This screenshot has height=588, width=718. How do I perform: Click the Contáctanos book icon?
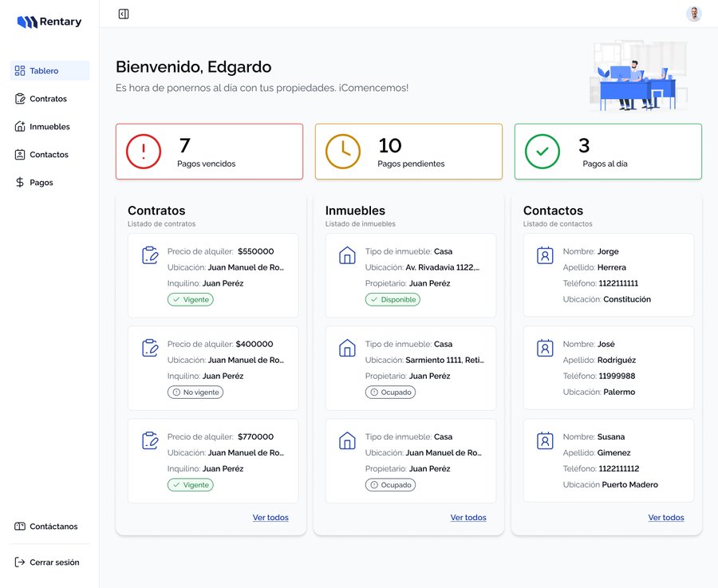click(x=20, y=527)
